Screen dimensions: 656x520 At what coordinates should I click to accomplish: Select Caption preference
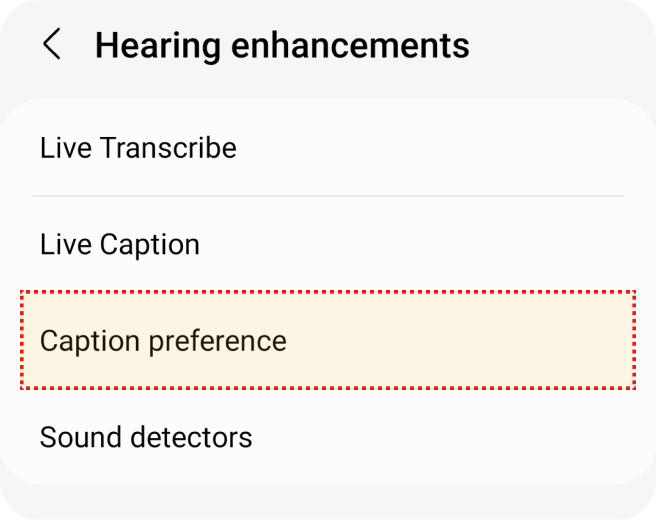click(327, 340)
